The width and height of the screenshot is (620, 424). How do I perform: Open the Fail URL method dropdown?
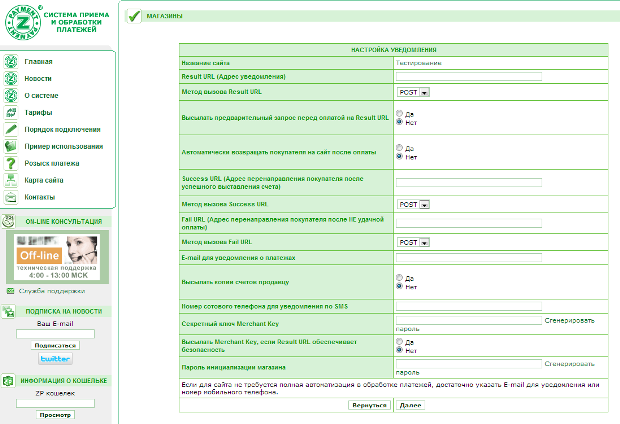click(413, 242)
